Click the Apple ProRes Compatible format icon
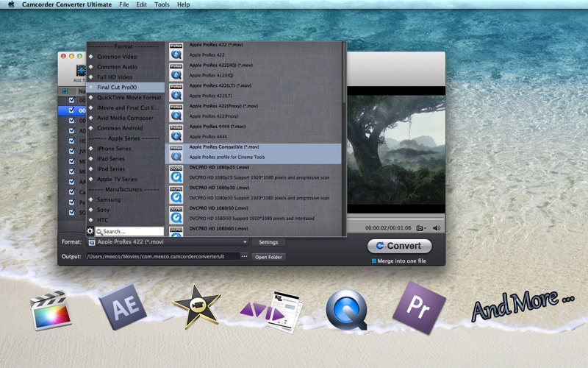The image size is (588, 368). [176, 153]
